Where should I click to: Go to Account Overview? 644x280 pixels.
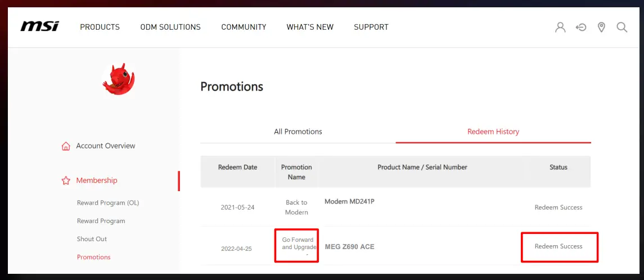tap(106, 146)
